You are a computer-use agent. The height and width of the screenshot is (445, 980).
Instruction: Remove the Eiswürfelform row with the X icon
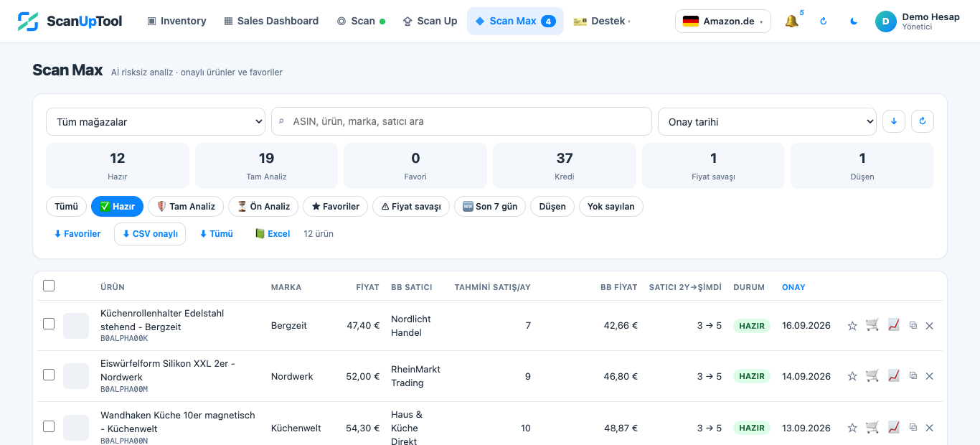pos(930,376)
